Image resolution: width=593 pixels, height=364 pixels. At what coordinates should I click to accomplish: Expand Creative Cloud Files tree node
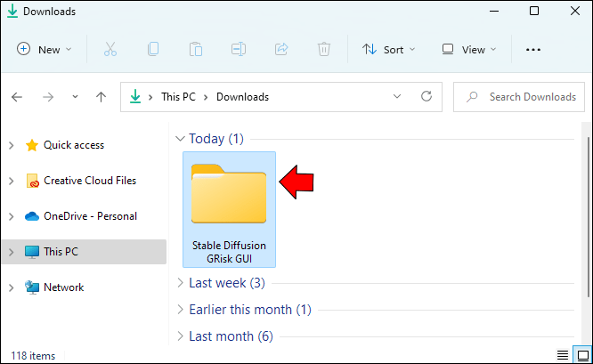pos(12,181)
